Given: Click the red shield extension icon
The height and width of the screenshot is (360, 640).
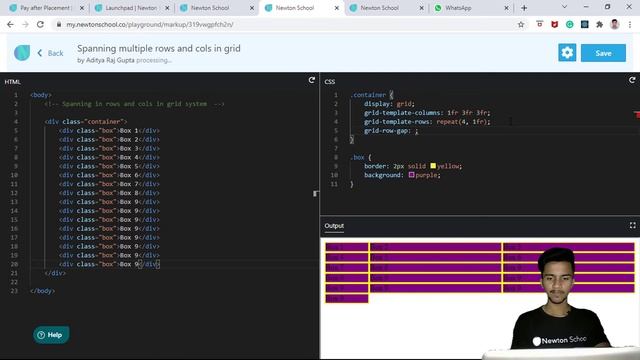Looking at the screenshot, I should click(x=554, y=24).
